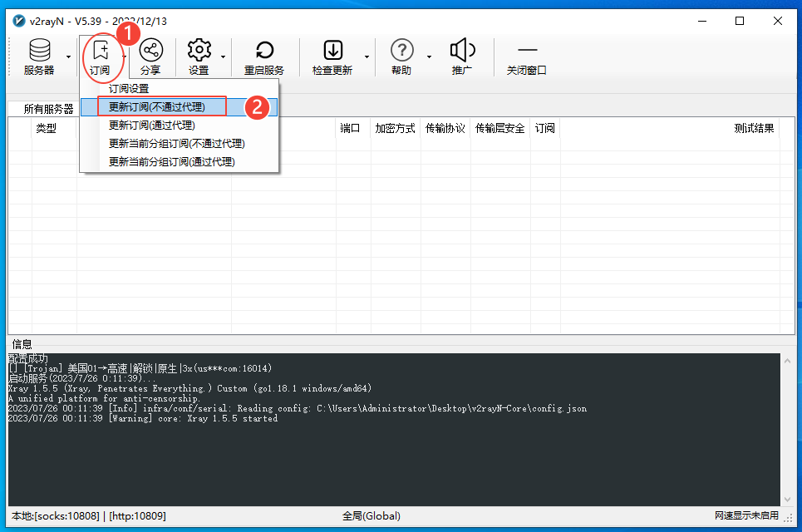Click 网速显示未启用 in the status bar
Screen dimensions: 802x532
click(746, 516)
